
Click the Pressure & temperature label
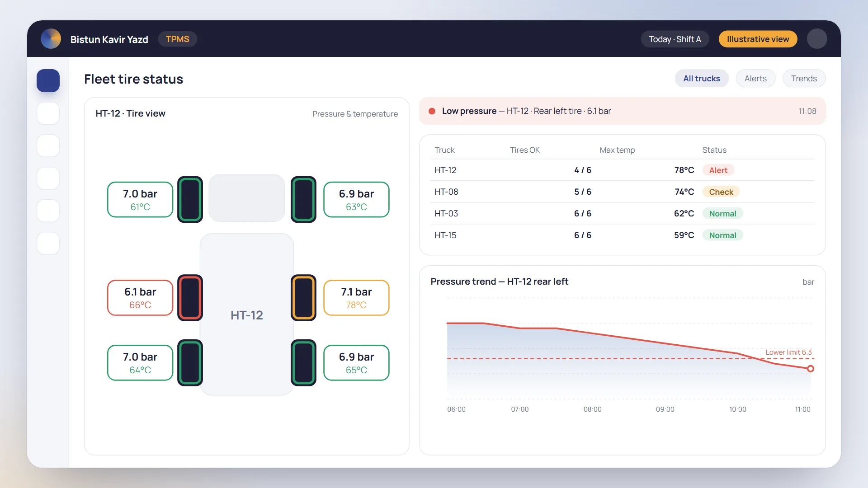(x=355, y=114)
